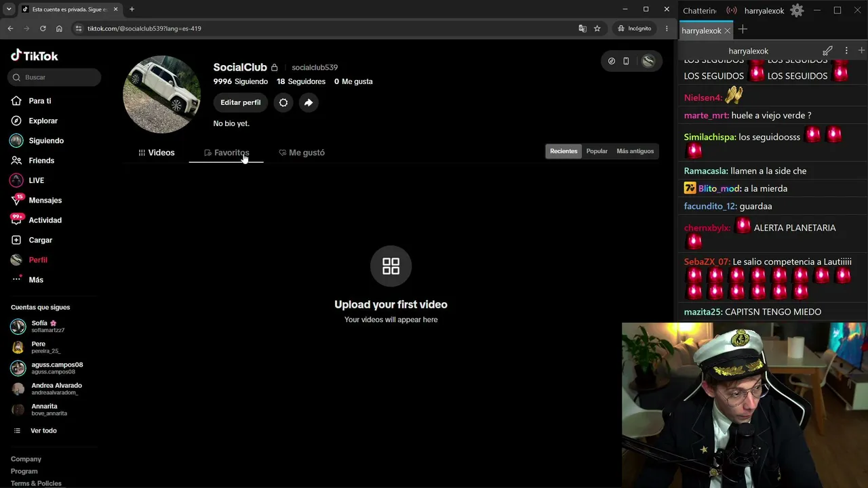Open the Chatterino split three-dot menu
Viewport: 868px width, 488px height.
[846, 51]
